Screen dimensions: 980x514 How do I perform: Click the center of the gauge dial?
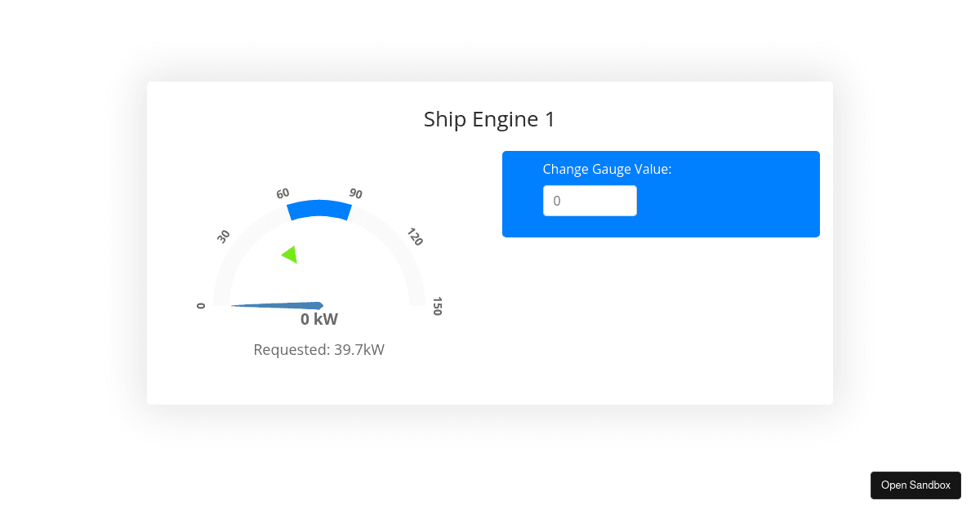pyautogui.click(x=319, y=302)
